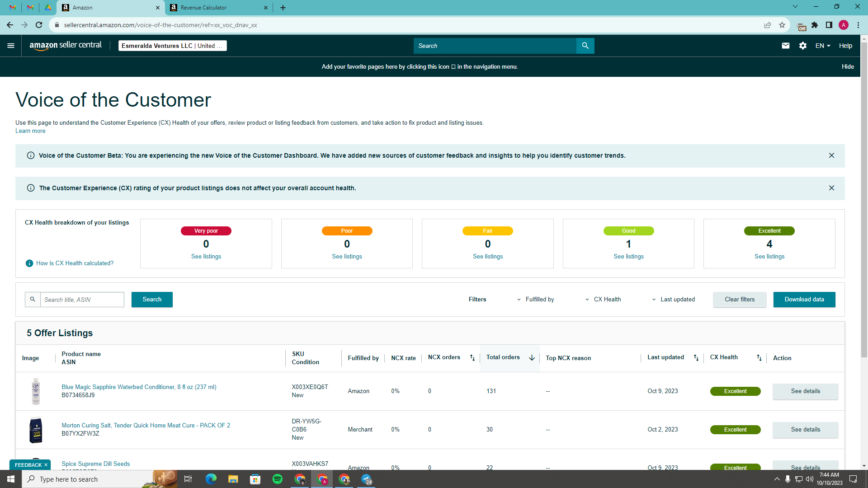Switch to the Amazon browser tab

(111, 8)
